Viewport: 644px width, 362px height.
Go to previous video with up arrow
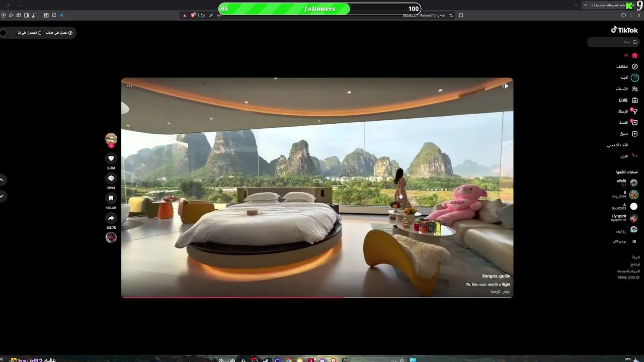click(2, 179)
